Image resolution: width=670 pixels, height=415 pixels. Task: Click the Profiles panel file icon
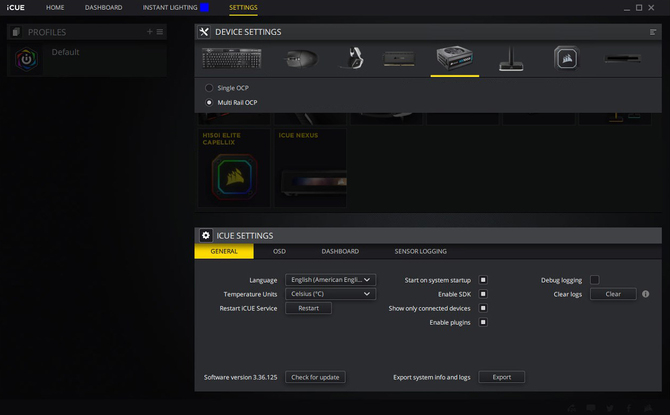click(16, 32)
